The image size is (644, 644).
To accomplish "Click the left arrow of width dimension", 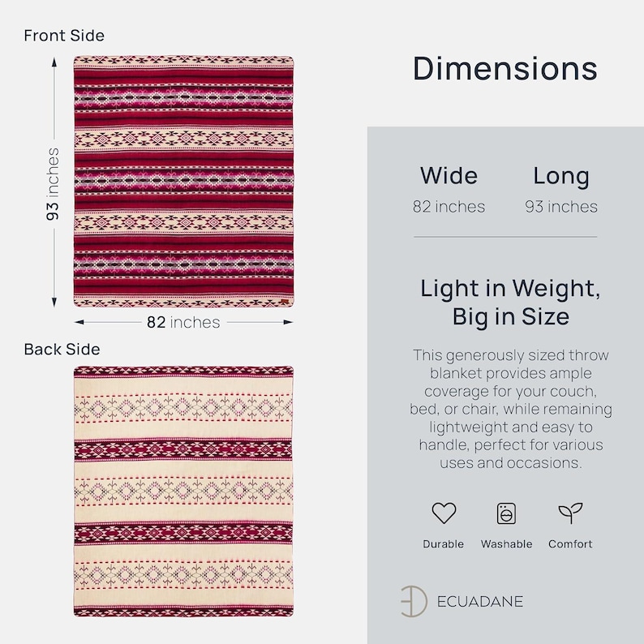I will [x=79, y=322].
